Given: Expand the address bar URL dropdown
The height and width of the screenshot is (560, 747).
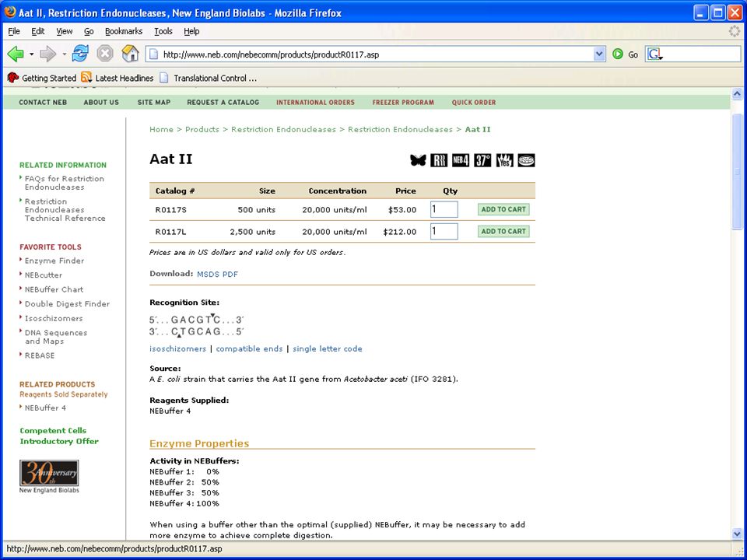Looking at the screenshot, I should [599, 54].
